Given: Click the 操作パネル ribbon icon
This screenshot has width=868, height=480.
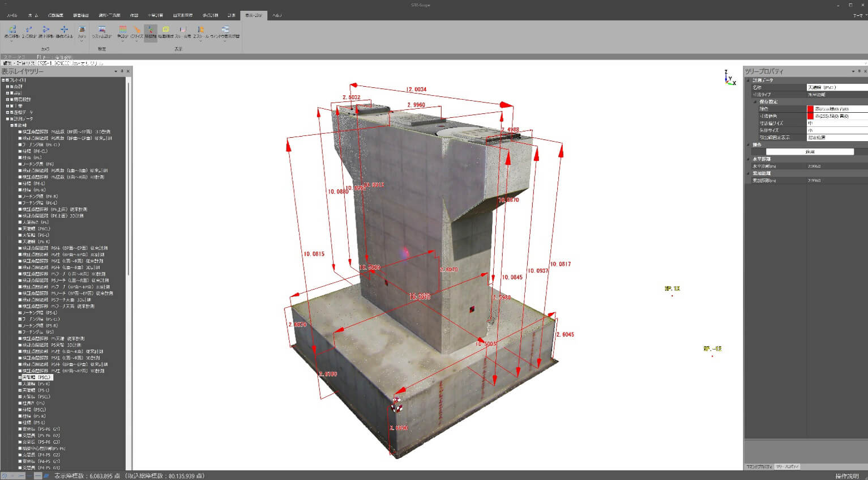Looking at the screenshot, I should point(64,31).
